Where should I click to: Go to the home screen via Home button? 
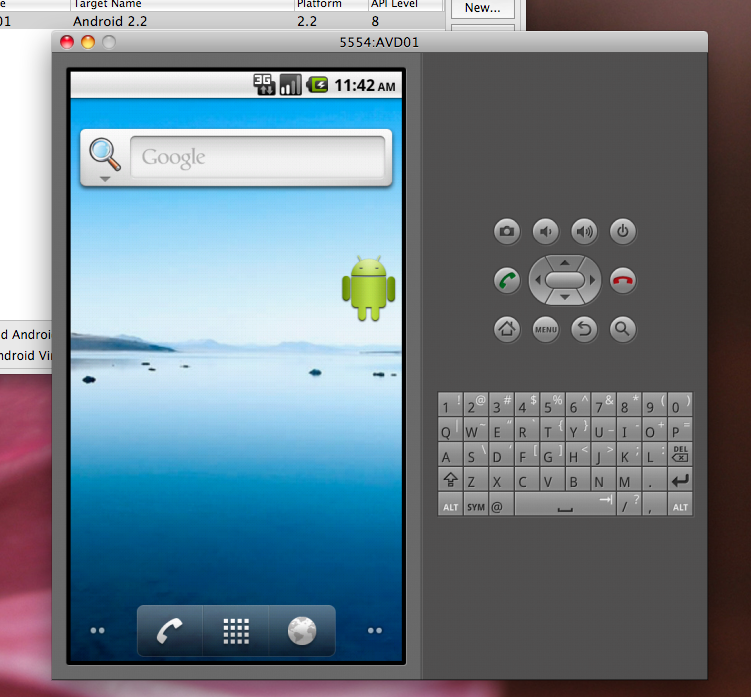click(507, 329)
